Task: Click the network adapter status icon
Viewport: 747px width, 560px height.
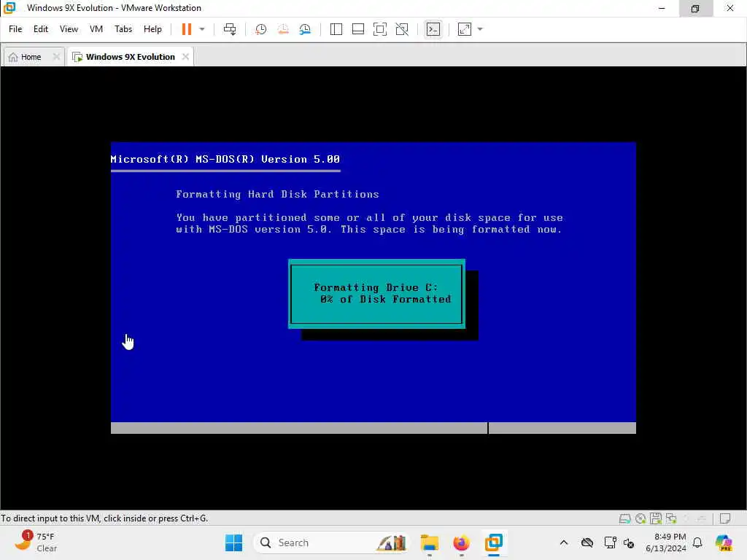Action: pos(671,518)
